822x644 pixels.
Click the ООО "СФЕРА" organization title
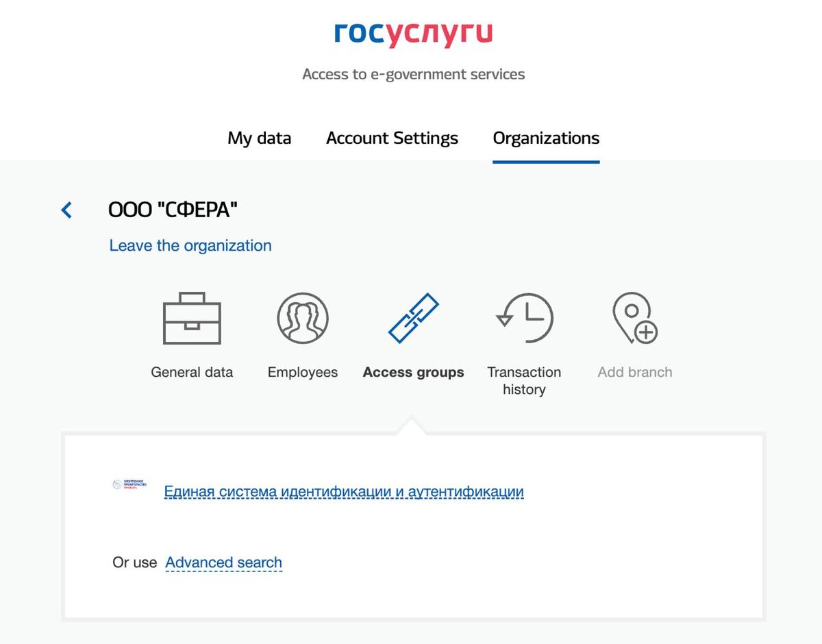pyautogui.click(x=173, y=210)
